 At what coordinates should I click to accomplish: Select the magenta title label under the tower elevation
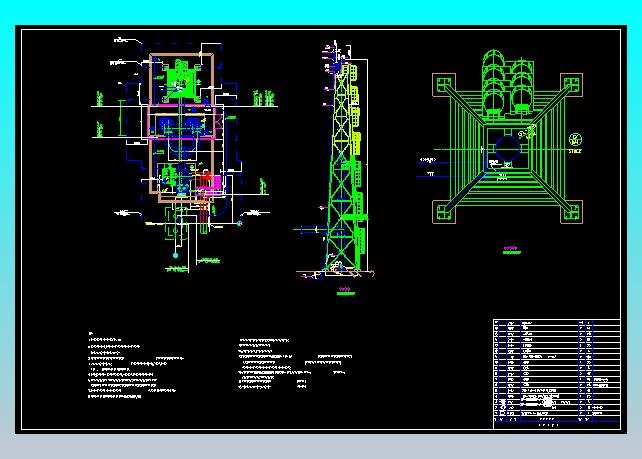coord(346,289)
